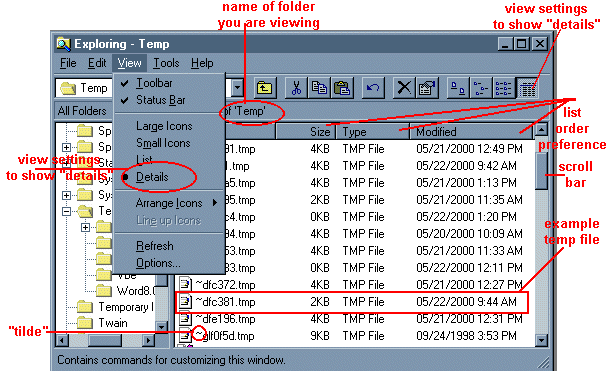The image size is (607, 371).
Task: Open the Edit menu
Action: click(x=97, y=63)
